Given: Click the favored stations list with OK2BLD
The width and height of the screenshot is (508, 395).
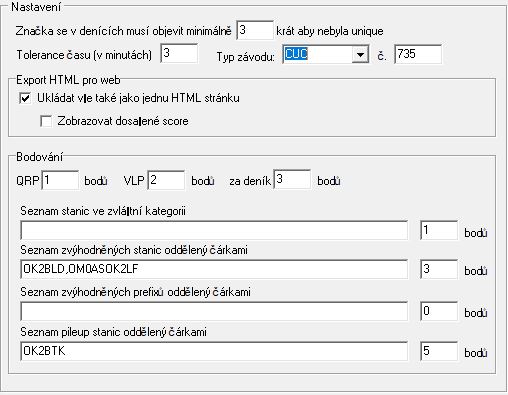Looking at the screenshot, I should [214, 269].
